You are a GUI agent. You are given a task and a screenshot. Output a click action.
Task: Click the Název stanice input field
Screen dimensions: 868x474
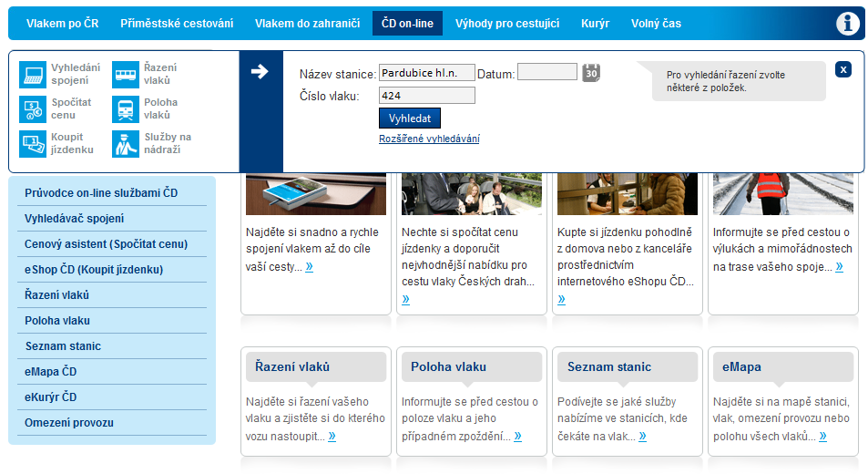(427, 73)
